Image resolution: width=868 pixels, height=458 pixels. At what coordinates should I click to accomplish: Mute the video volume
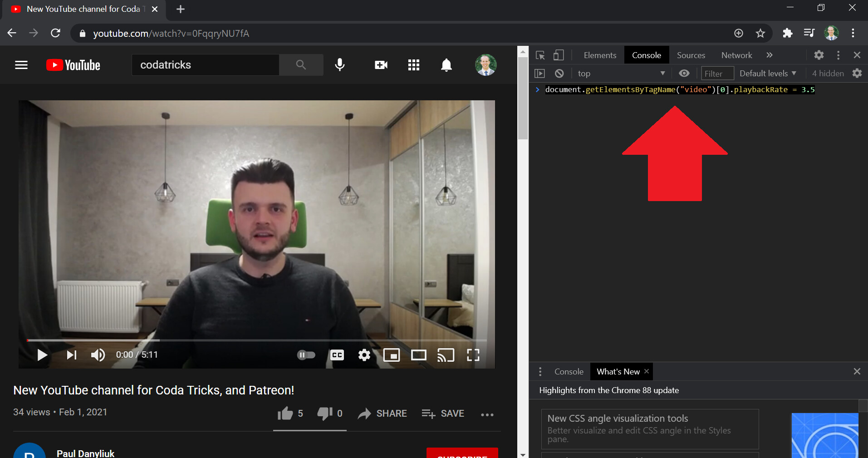(98, 355)
